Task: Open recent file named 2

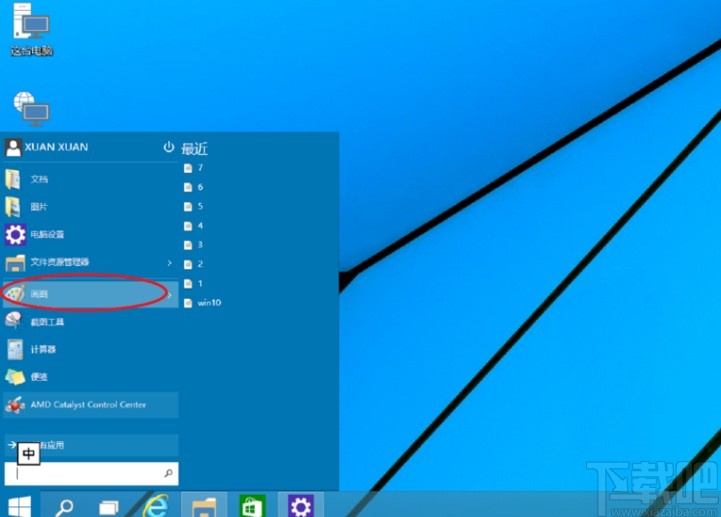Action: coord(194,264)
